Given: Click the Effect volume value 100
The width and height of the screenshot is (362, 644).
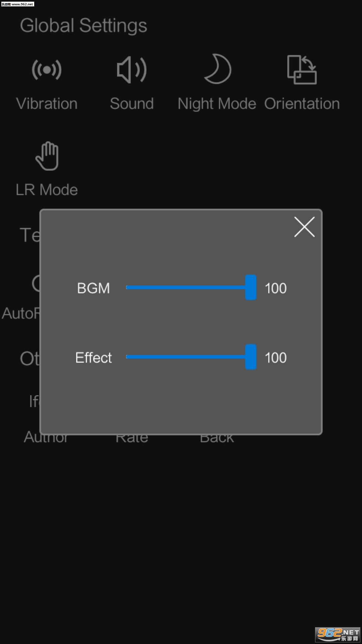Looking at the screenshot, I should (276, 358).
